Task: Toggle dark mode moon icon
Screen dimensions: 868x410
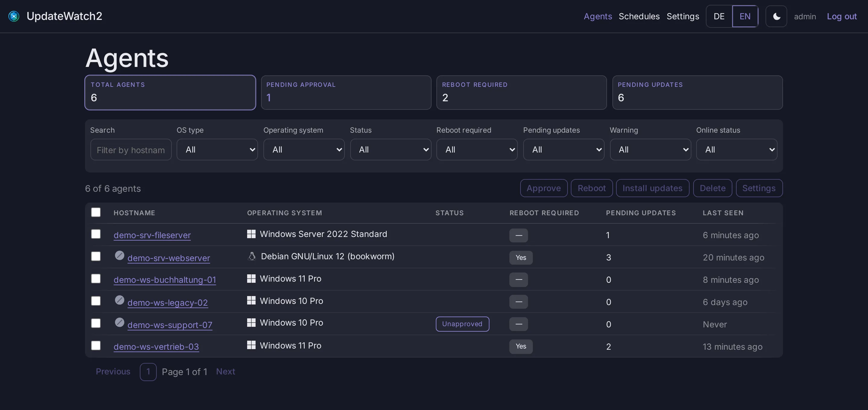Action: [776, 16]
